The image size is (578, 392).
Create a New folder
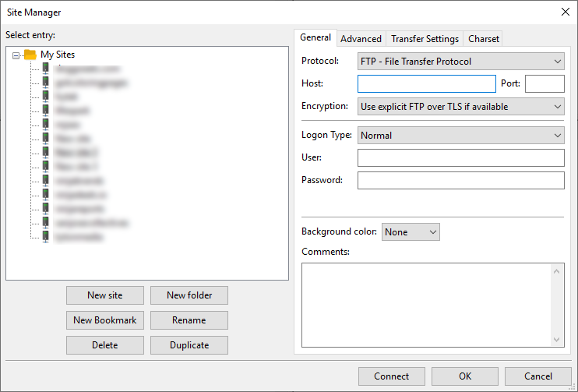coord(189,295)
